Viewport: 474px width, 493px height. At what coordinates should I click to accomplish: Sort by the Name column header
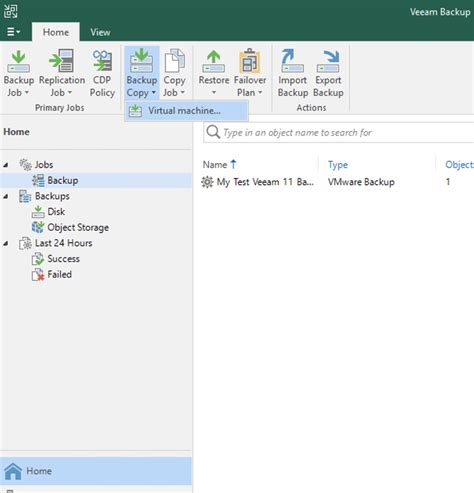[215, 165]
